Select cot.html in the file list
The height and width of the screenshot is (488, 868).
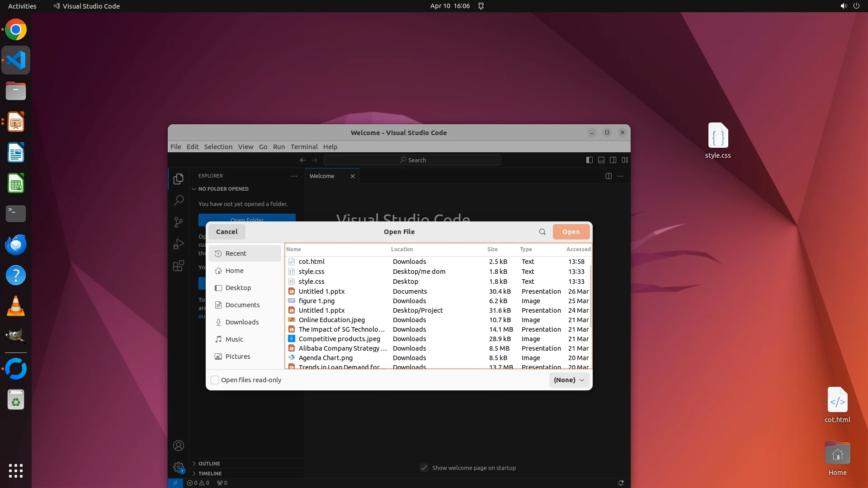coord(311,262)
